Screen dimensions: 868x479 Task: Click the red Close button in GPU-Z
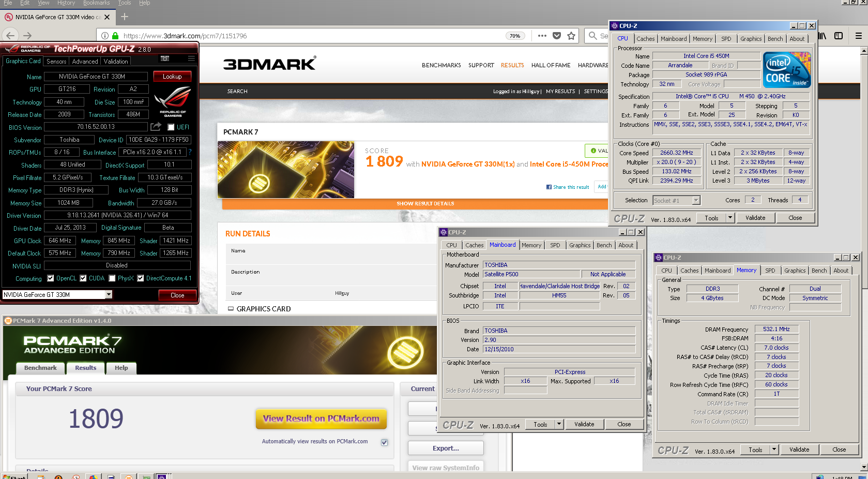177,295
